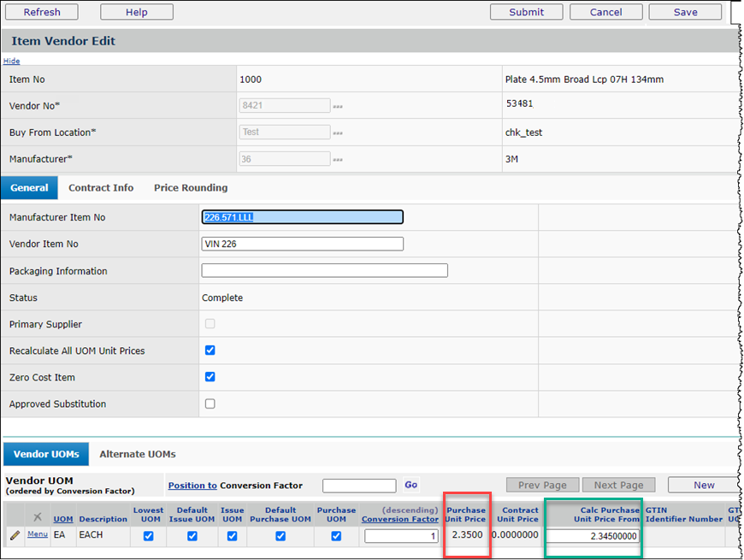Open the Menu link in EA row

(x=38, y=534)
